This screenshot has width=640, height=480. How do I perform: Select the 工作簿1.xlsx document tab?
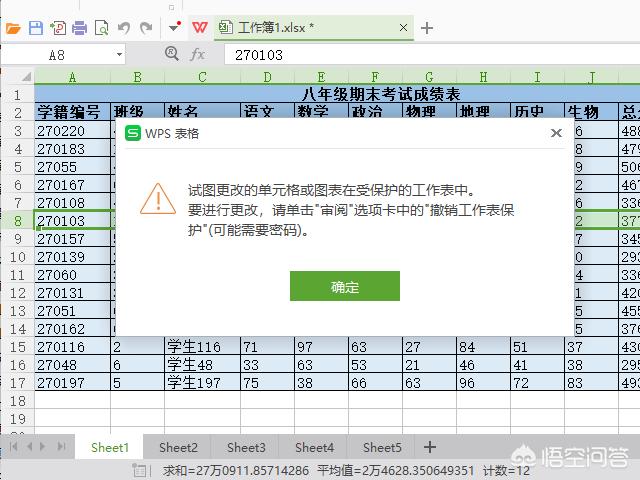313,28
